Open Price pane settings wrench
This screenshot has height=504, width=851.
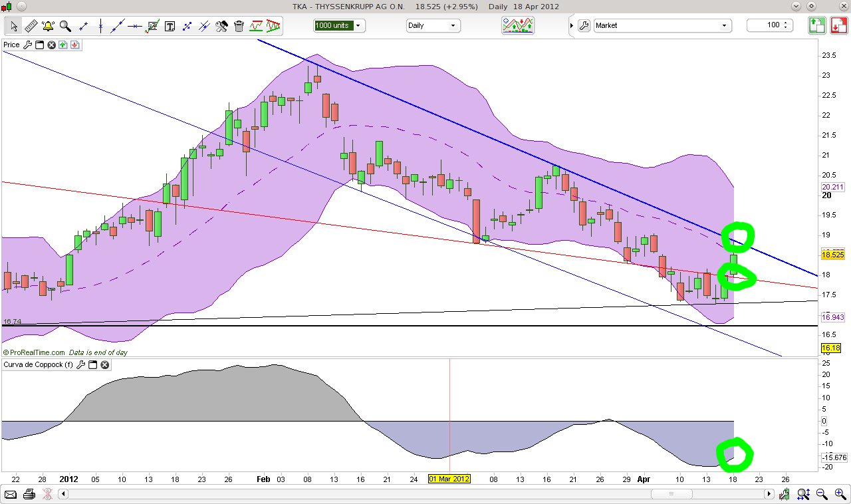click(x=28, y=45)
